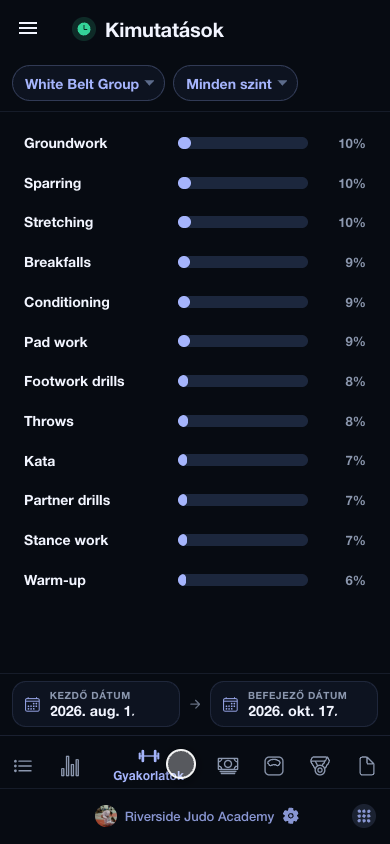Expand the Minden szint dropdown
This screenshot has height=844, width=390.
(x=235, y=83)
